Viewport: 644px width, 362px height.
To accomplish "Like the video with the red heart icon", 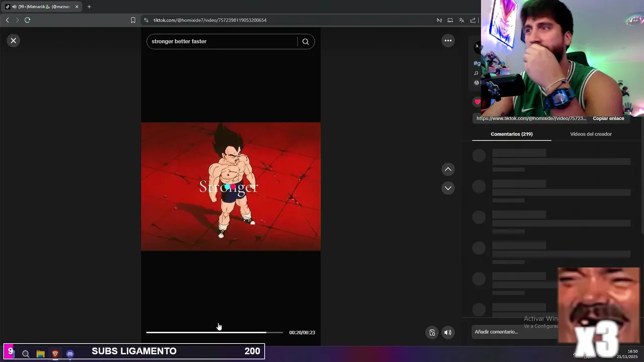I will click(477, 102).
